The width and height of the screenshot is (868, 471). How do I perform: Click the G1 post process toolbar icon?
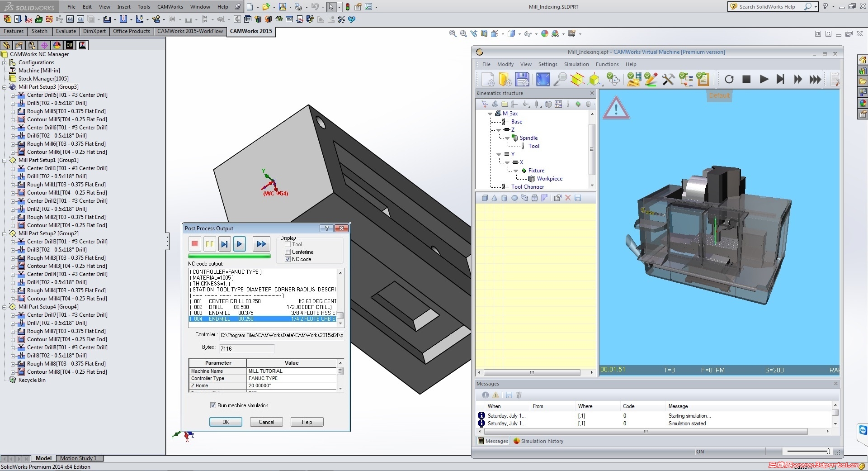(x=70, y=19)
